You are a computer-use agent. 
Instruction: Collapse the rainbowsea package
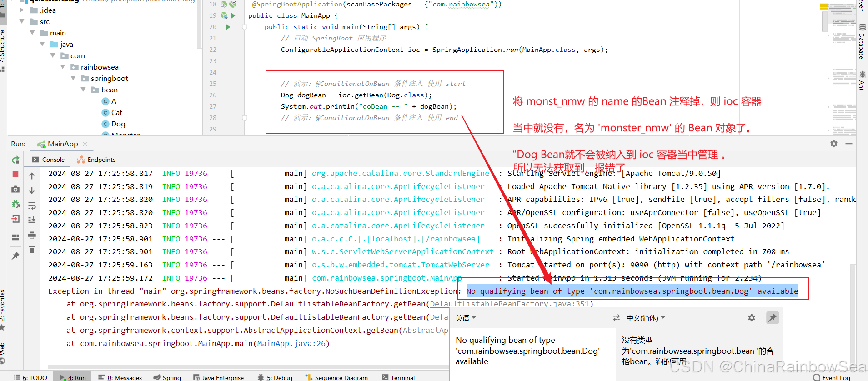point(63,67)
